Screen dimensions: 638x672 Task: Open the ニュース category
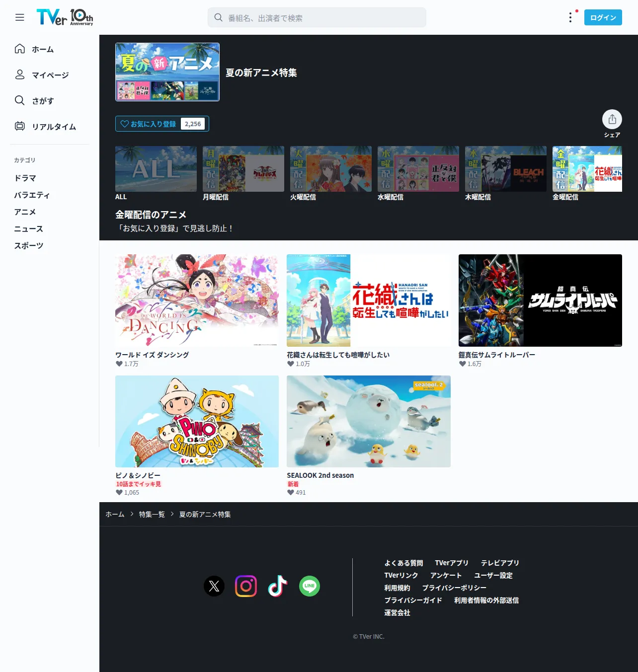pyautogui.click(x=28, y=228)
